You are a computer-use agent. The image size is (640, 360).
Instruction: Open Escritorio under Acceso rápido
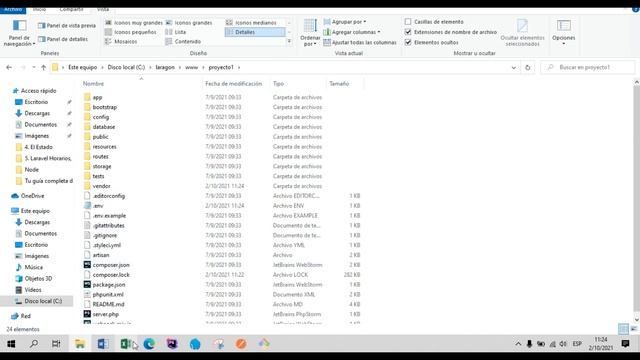36,102
